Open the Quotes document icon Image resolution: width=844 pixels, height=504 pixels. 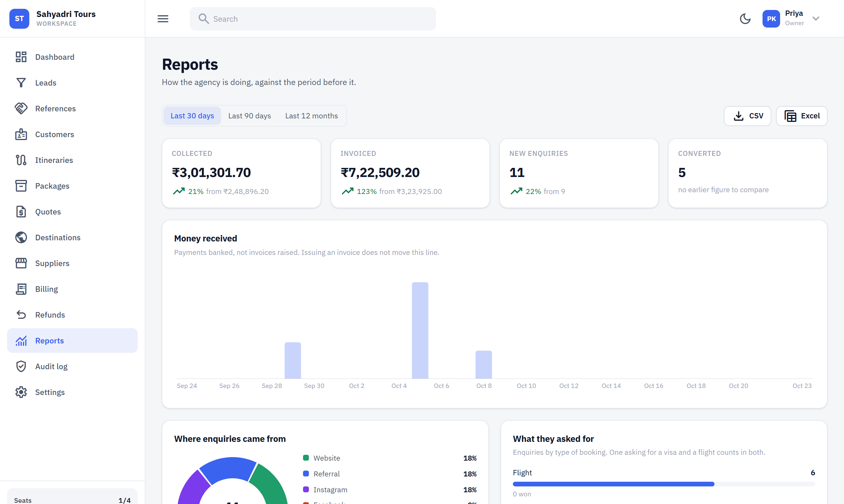pos(21,212)
